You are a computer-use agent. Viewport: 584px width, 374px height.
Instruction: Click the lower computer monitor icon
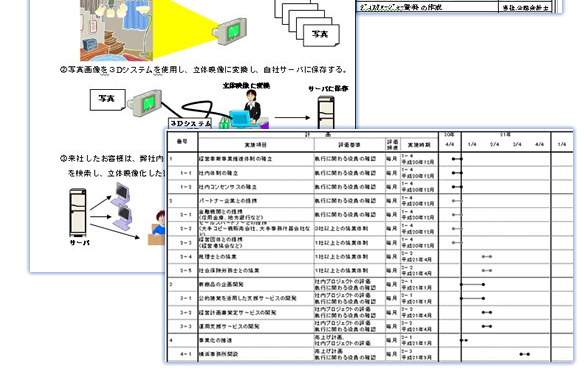tap(123, 218)
